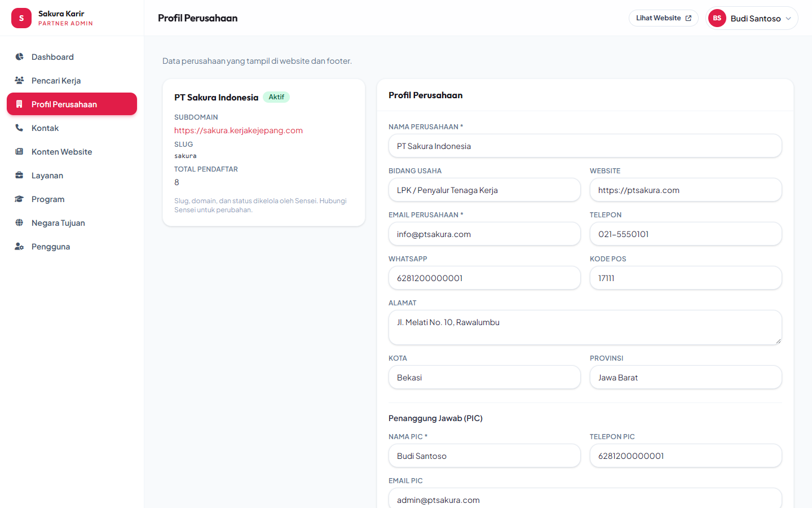Edit the Website field with ptsakura.com

coord(686,190)
